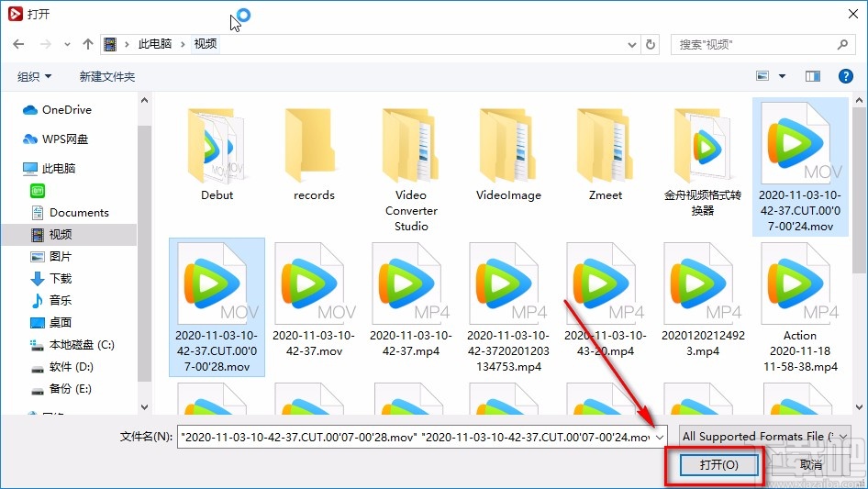The width and height of the screenshot is (868, 489).
Task: Open 桌面 in the sidebar
Action: pos(51,322)
